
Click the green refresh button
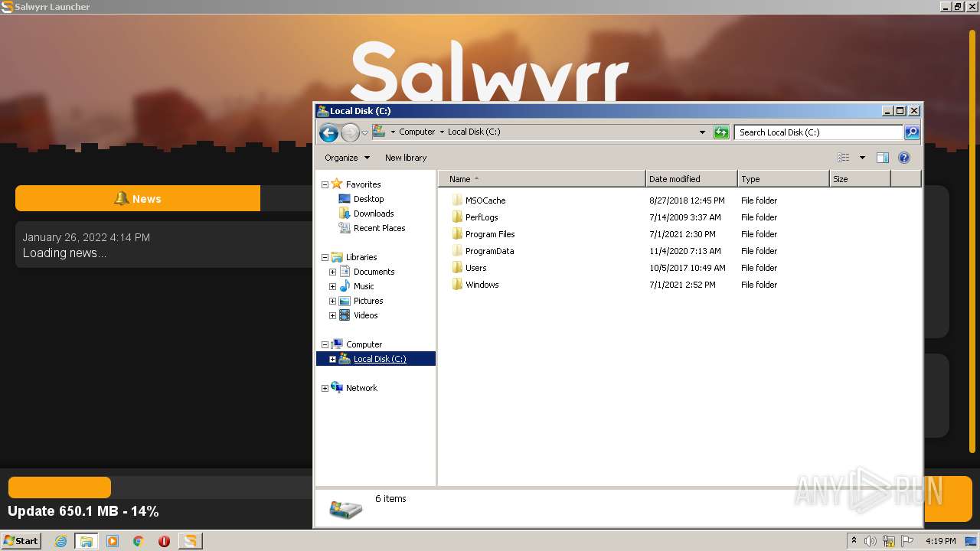(x=721, y=132)
